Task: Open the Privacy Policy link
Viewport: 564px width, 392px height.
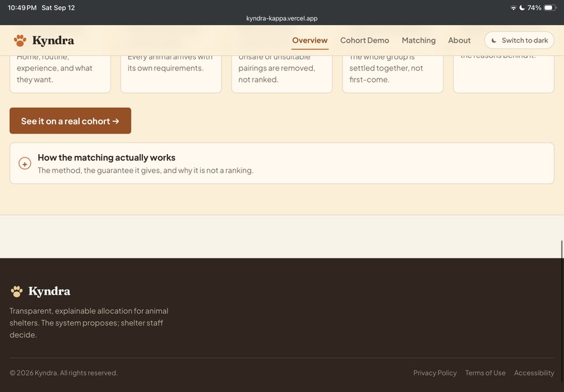Action: (x=435, y=373)
